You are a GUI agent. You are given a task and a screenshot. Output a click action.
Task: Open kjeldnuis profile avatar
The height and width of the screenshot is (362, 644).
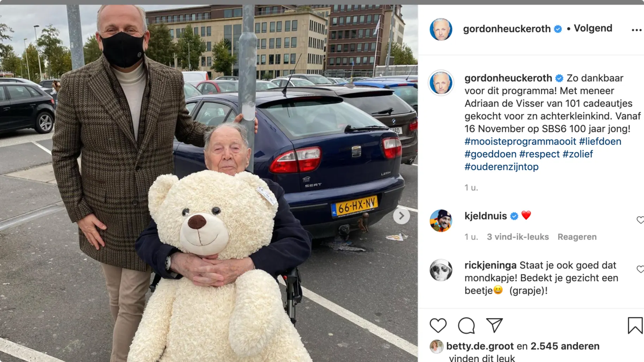click(441, 221)
